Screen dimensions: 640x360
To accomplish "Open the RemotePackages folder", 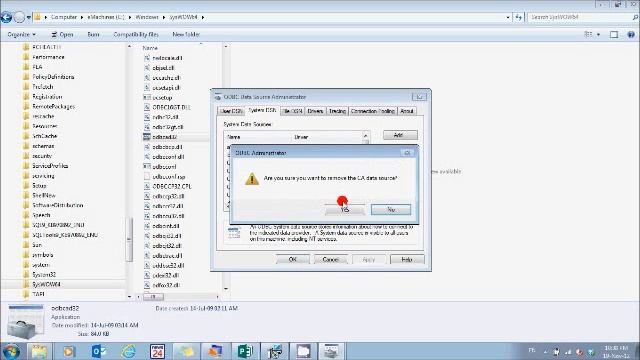I will pos(53,107).
